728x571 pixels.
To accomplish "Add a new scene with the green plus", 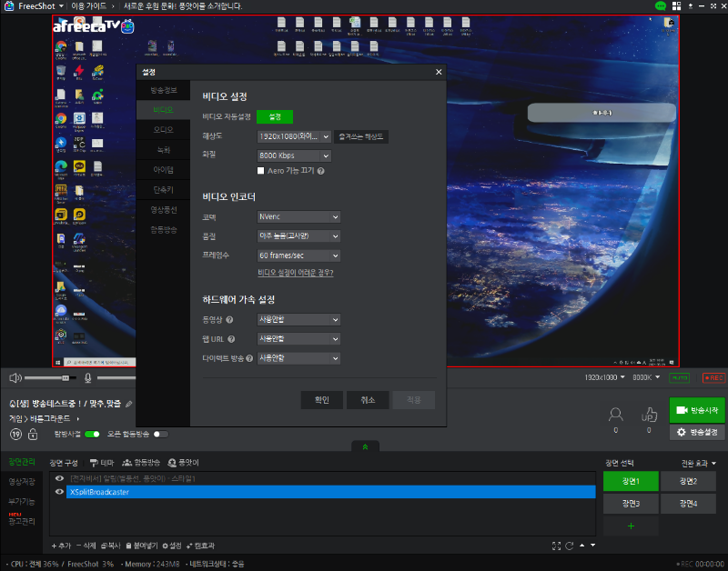I will [x=631, y=526].
